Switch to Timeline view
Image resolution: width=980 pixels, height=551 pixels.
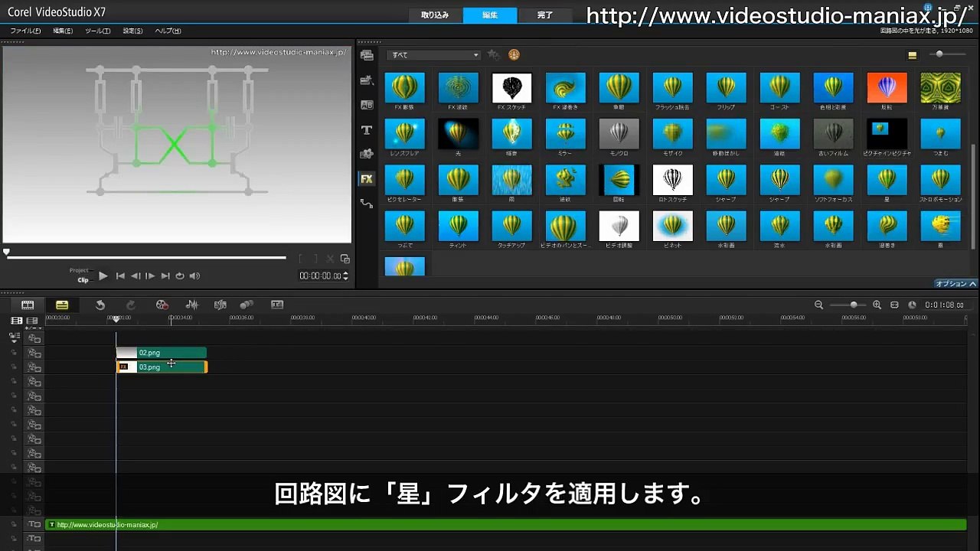point(62,305)
